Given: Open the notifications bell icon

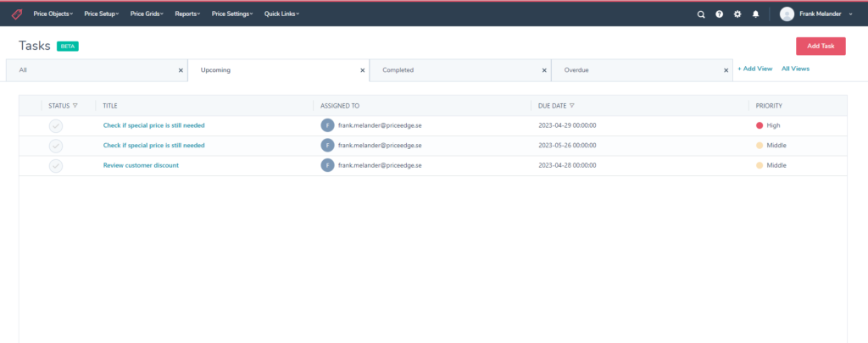Looking at the screenshot, I should click(755, 14).
